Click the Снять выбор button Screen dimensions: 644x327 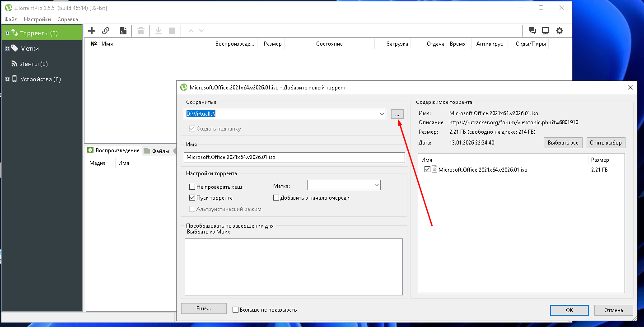(x=606, y=143)
